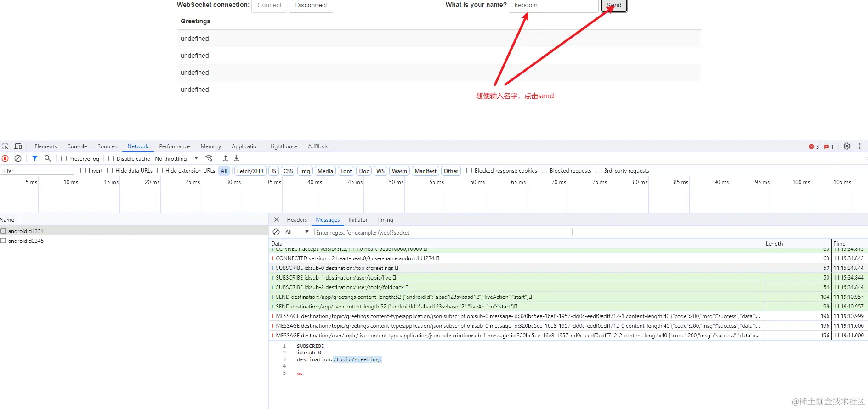
Task: Switch to the Console tab
Action: (77, 146)
